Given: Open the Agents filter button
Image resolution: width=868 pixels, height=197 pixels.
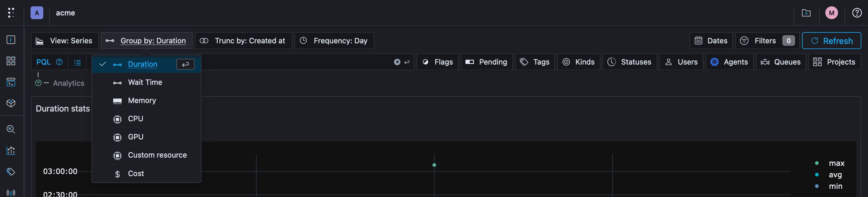Looking at the screenshot, I should (729, 62).
